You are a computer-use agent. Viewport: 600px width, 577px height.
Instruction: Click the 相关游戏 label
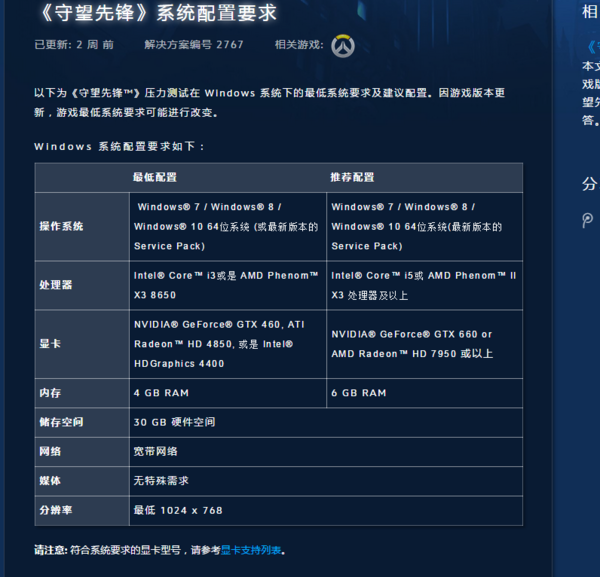pyautogui.click(x=299, y=45)
